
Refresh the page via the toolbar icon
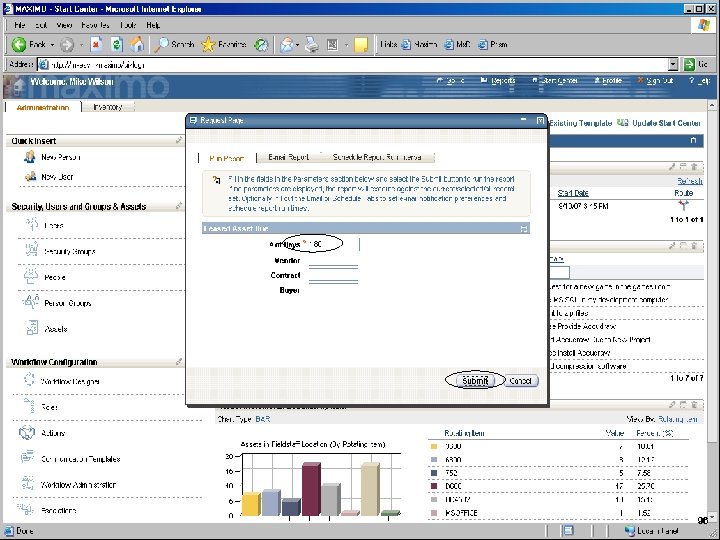pyautogui.click(x=117, y=45)
